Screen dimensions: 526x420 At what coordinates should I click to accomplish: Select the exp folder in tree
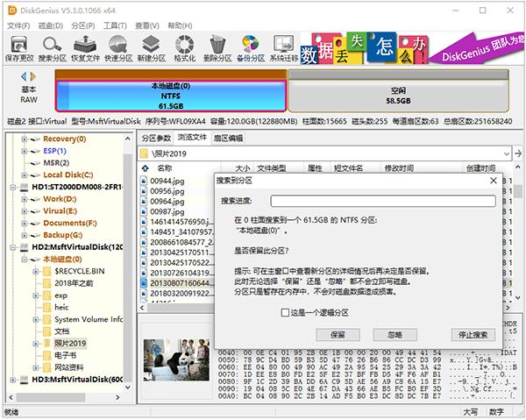tap(60, 295)
